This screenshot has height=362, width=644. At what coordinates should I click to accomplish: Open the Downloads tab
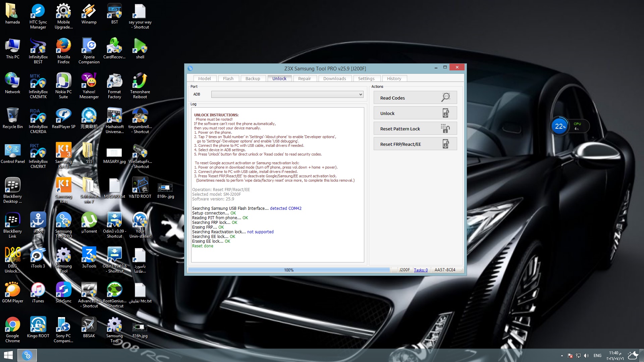(334, 78)
